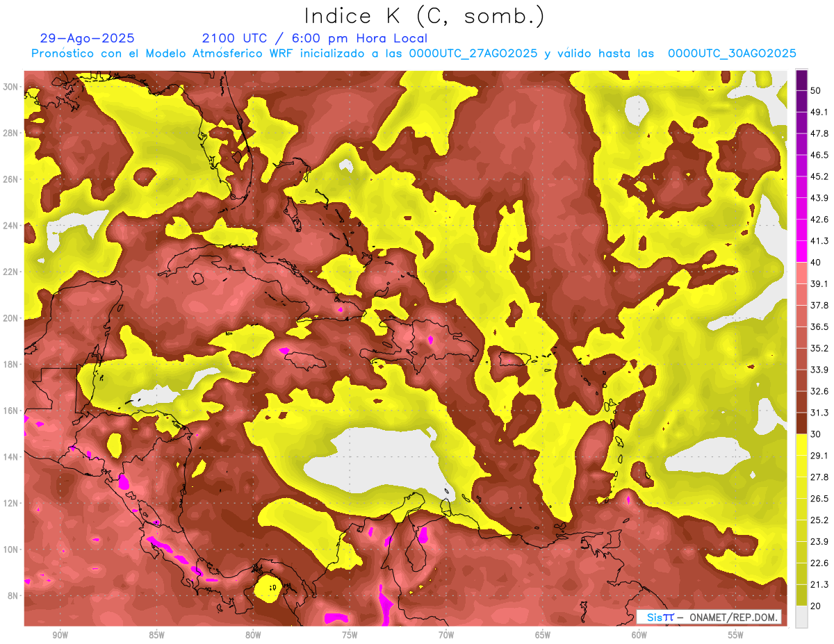The height and width of the screenshot is (644, 834).
Task: Click the colorbar value 31.3
Action: [819, 413]
